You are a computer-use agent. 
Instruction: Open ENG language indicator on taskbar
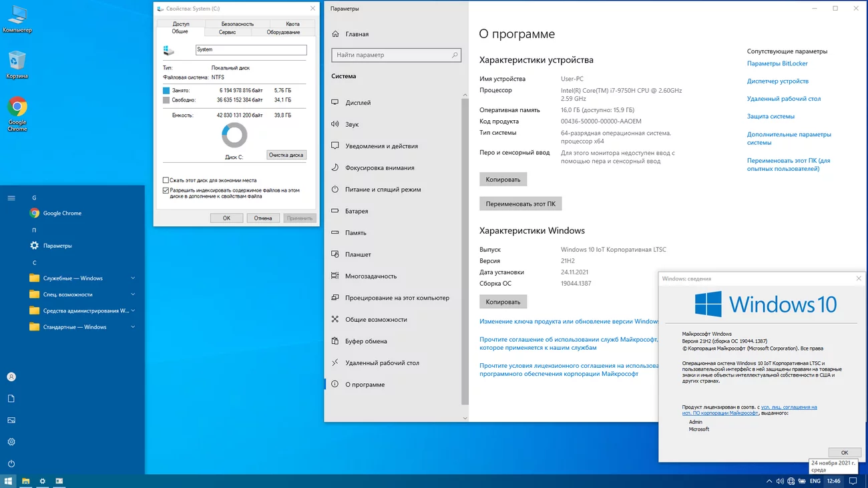pos(815,481)
